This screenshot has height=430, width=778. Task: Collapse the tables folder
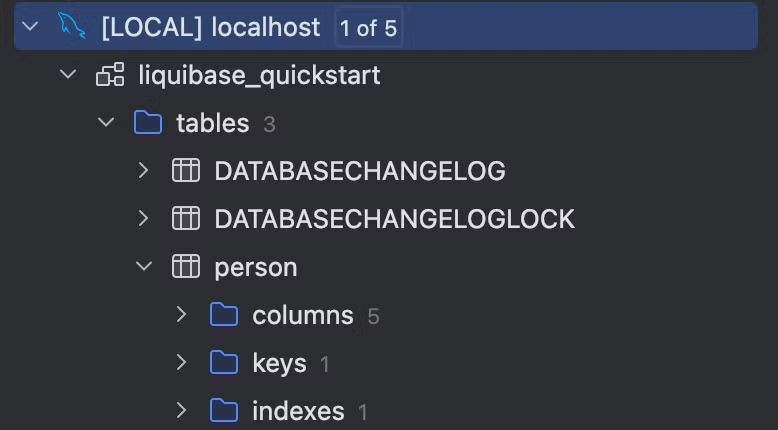tap(105, 123)
